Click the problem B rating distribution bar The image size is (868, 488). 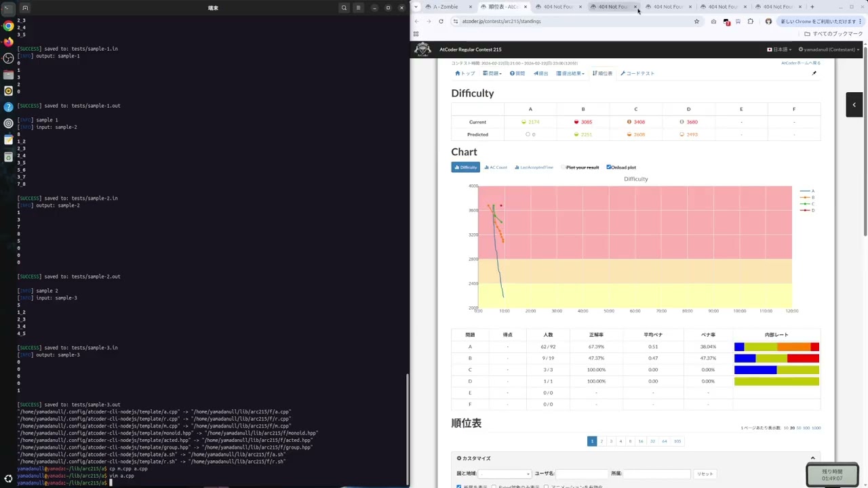(776, 358)
